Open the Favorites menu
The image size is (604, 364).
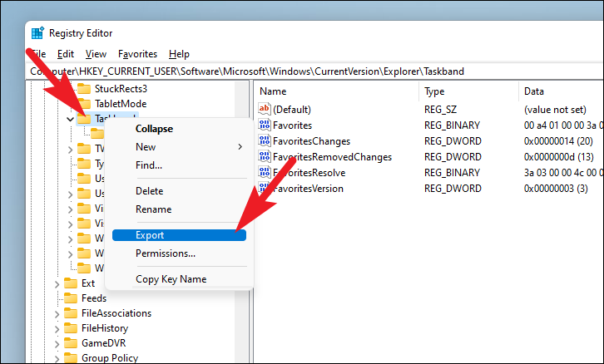137,54
